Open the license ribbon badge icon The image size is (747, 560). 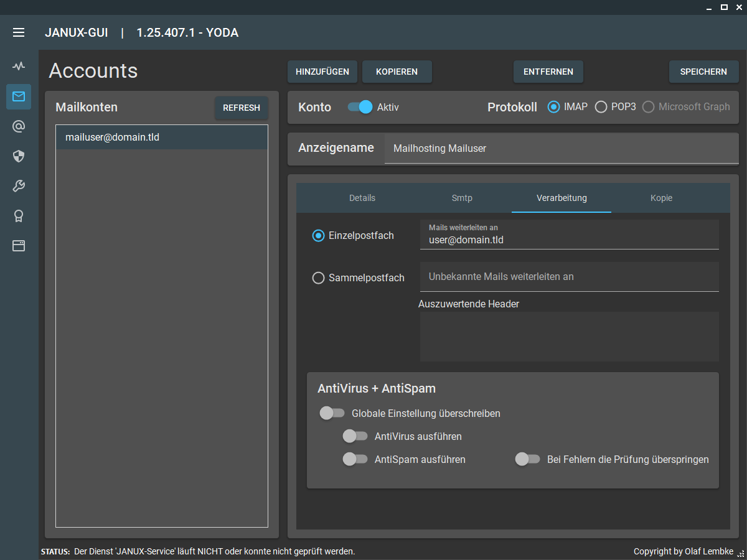[19, 216]
